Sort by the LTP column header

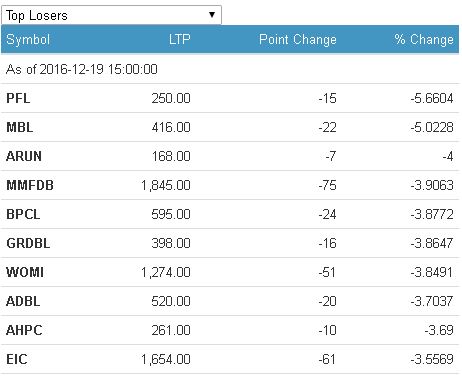[x=179, y=39]
